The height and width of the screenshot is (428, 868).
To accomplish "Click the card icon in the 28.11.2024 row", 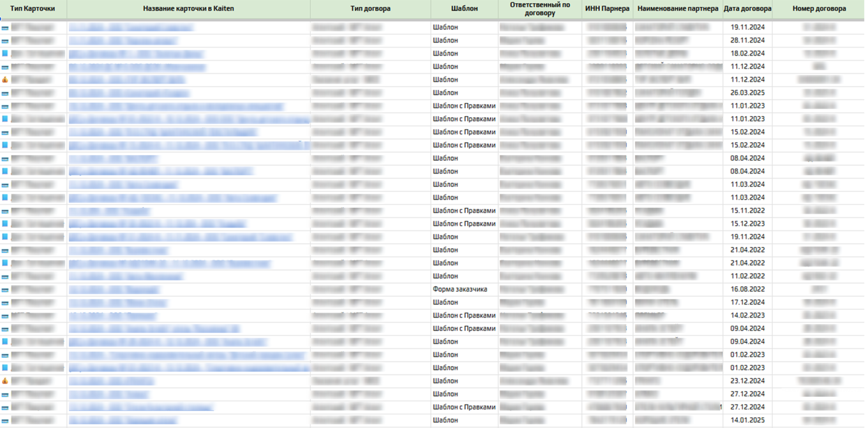I will coord(5,41).
